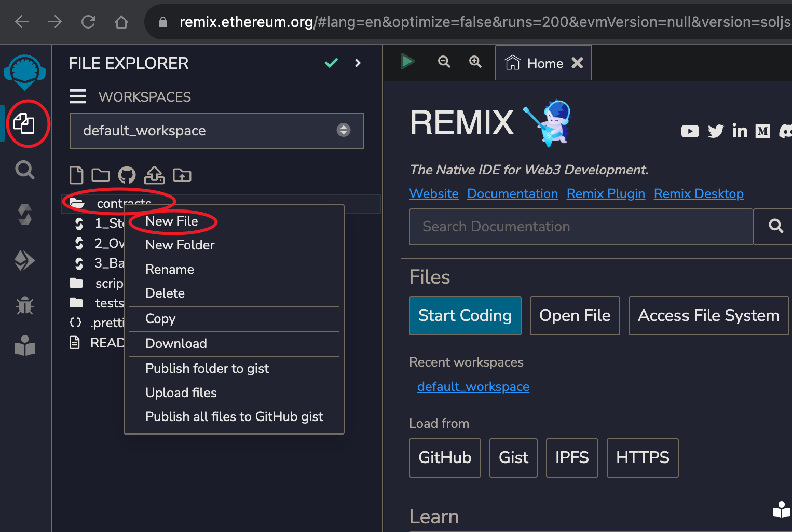The height and width of the screenshot is (532, 792).
Task: Open the Workspaces hamburger menu
Action: click(78, 97)
